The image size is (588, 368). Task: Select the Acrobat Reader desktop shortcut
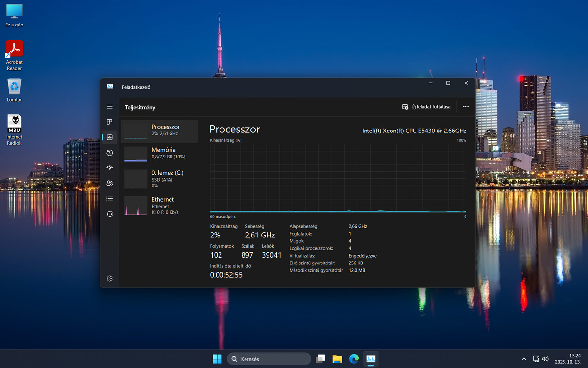point(14,55)
